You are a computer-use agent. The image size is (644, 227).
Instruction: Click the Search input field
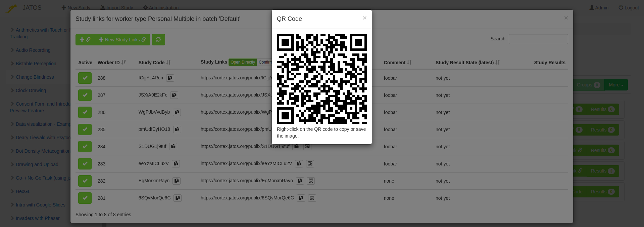[x=538, y=39]
